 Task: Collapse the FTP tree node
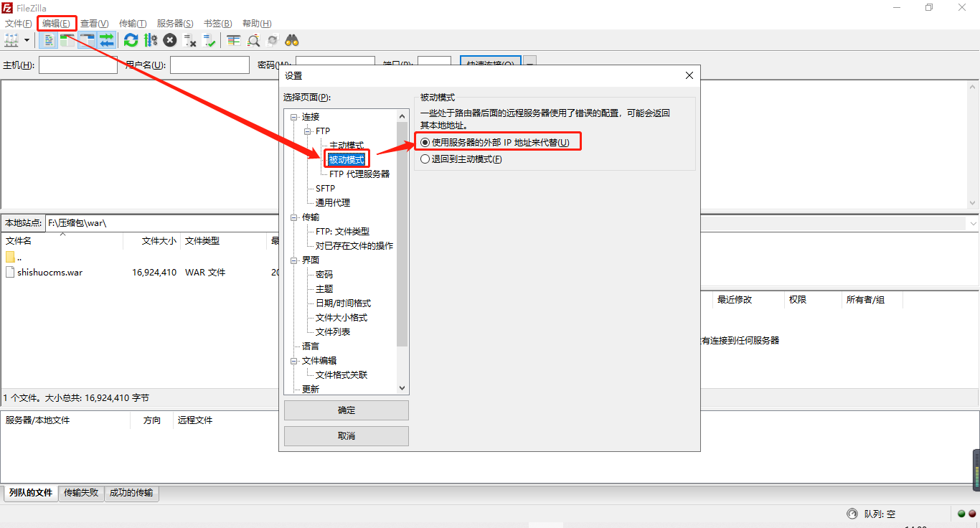coord(307,131)
